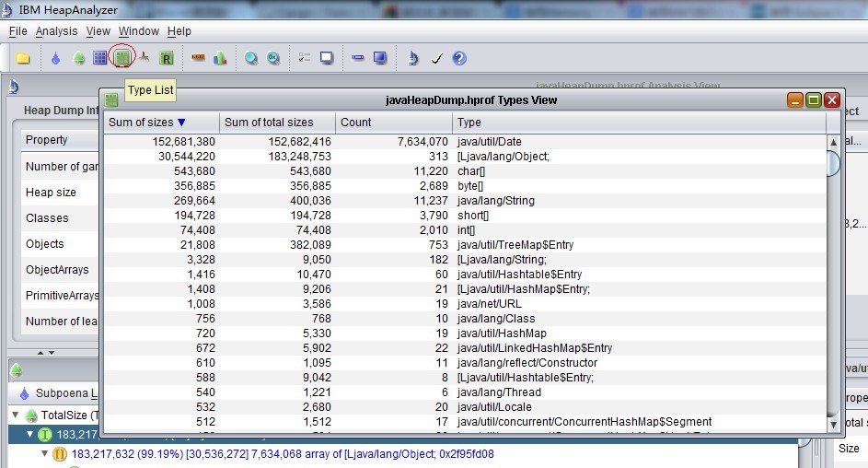The width and height of the screenshot is (868, 468).
Task: Click the checkmark toolbar icon
Action: [x=437, y=58]
